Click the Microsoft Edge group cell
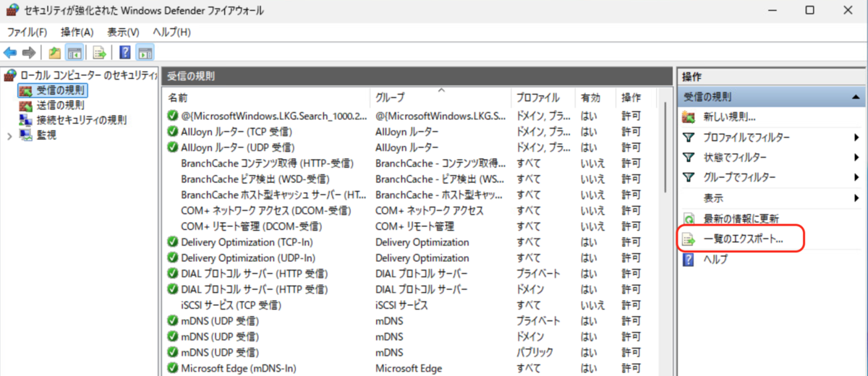Viewport: 868px width, 376px height. pos(409,369)
